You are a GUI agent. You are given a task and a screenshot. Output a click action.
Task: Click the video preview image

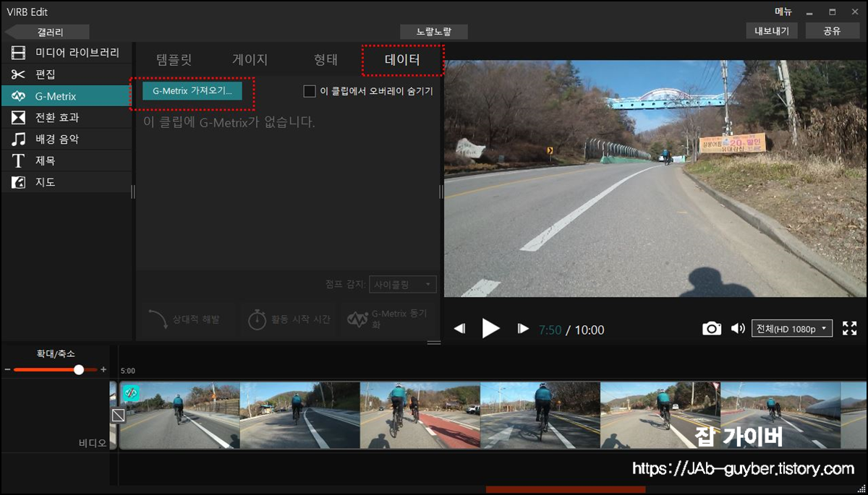[655, 178]
